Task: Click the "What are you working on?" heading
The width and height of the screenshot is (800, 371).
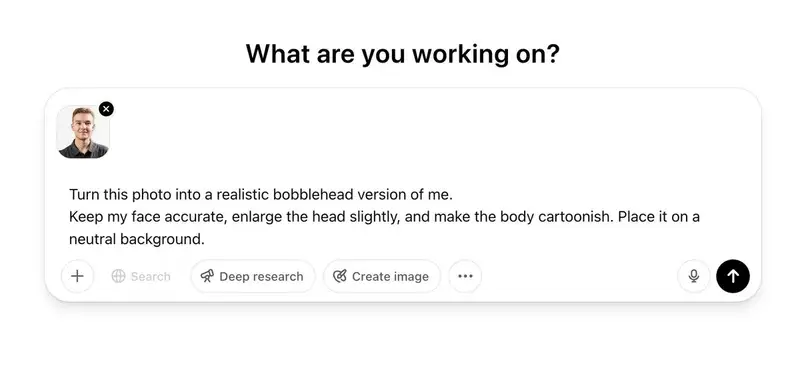Action: [x=403, y=54]
